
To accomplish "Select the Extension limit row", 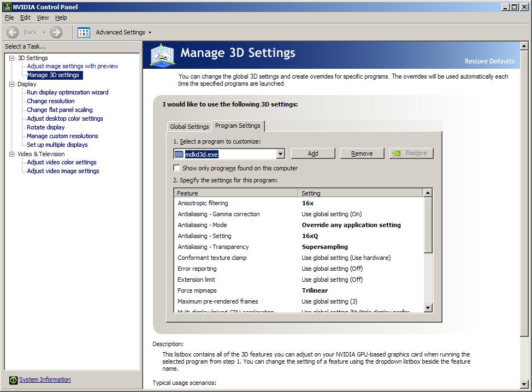I will pos(299,280).
